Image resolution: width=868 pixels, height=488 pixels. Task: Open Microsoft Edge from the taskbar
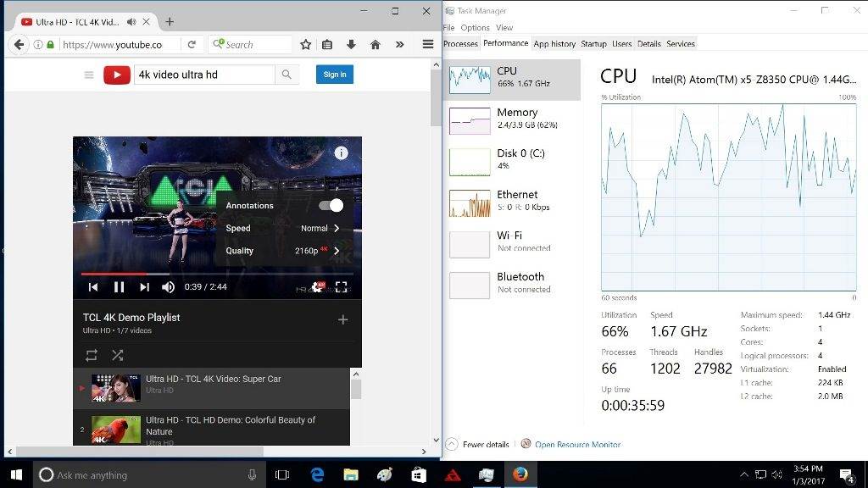click(318, 474)
